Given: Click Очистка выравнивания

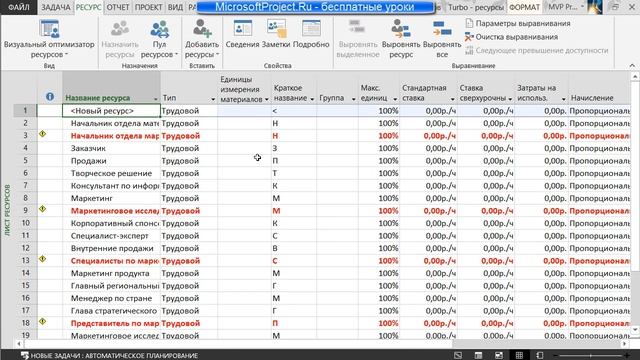Looking at the screenshot, I should [x=511, y=37].
